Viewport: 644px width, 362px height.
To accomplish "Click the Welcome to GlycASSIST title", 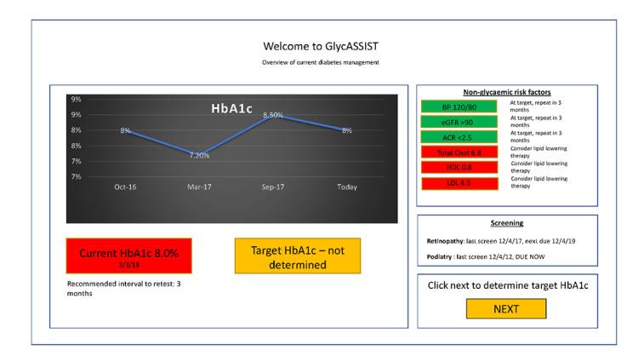I will click(x=320, y=46).
